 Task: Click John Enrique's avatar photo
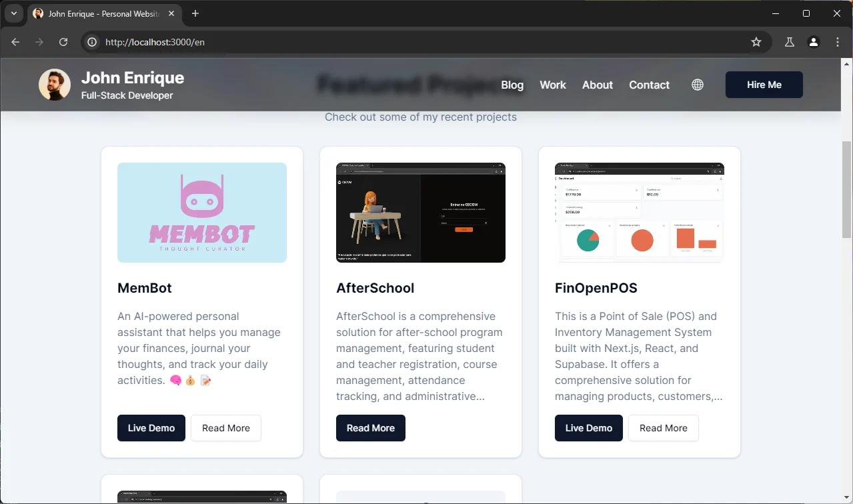(55, 85)
